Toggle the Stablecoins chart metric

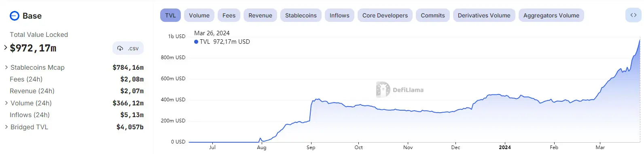[301, 15]
